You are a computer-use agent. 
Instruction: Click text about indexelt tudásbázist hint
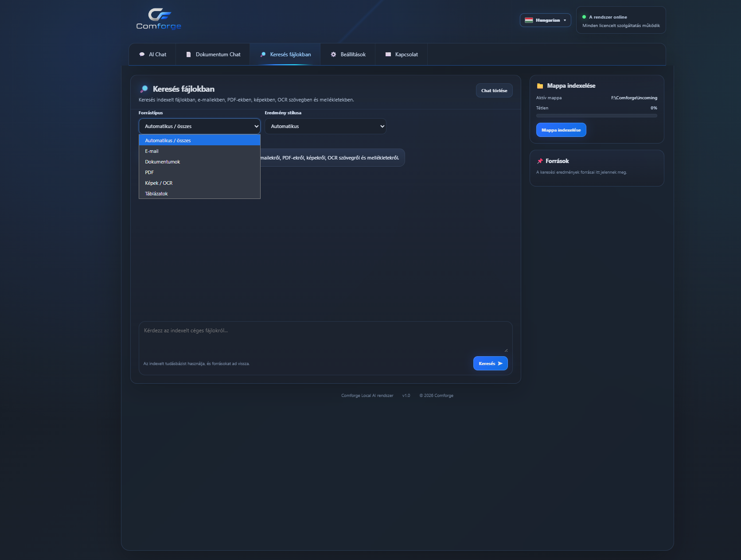coord(196,364)
